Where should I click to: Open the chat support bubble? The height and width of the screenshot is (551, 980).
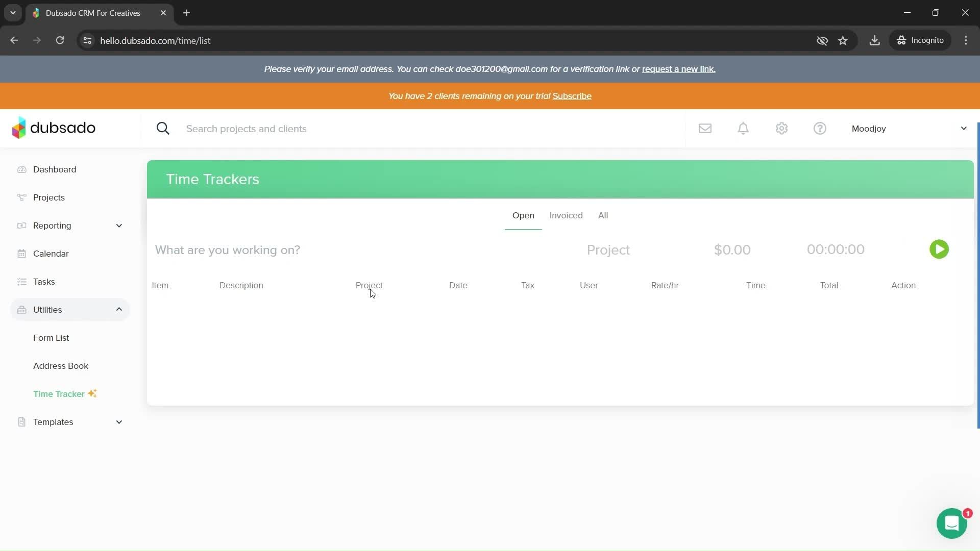tap(951, 523)
